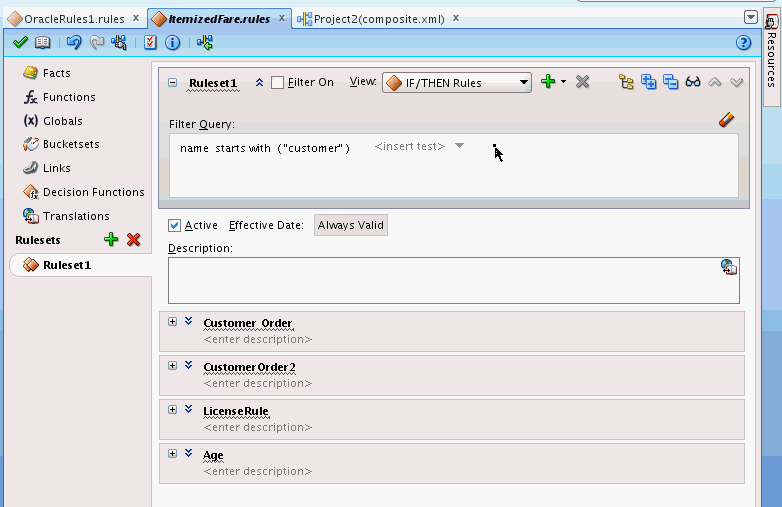Click the gray X Delete rule icon
The image size is (782, 507).
click(582, 82)
